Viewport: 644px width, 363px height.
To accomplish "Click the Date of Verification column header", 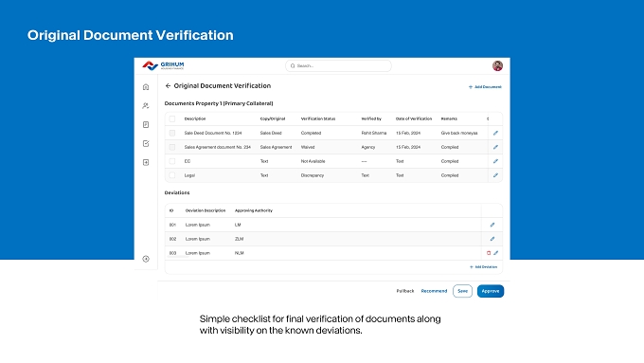I will click(414, 118).
